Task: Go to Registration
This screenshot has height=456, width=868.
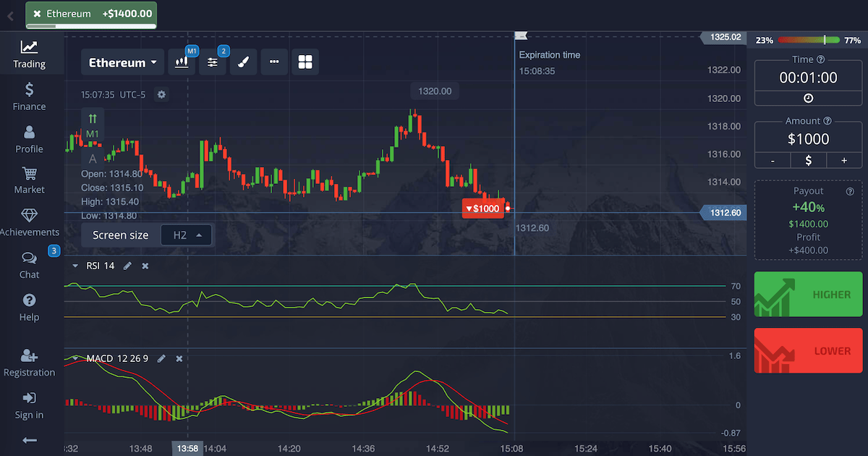Action: coord(29,363)
